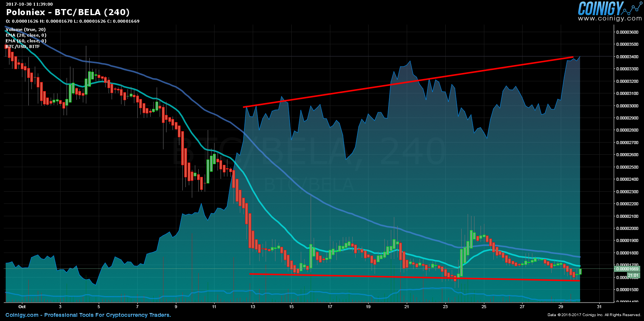Click price axis label 0.00003300
Image resolution: width=644 pixels, height=321 pixels.
[627, 69]
